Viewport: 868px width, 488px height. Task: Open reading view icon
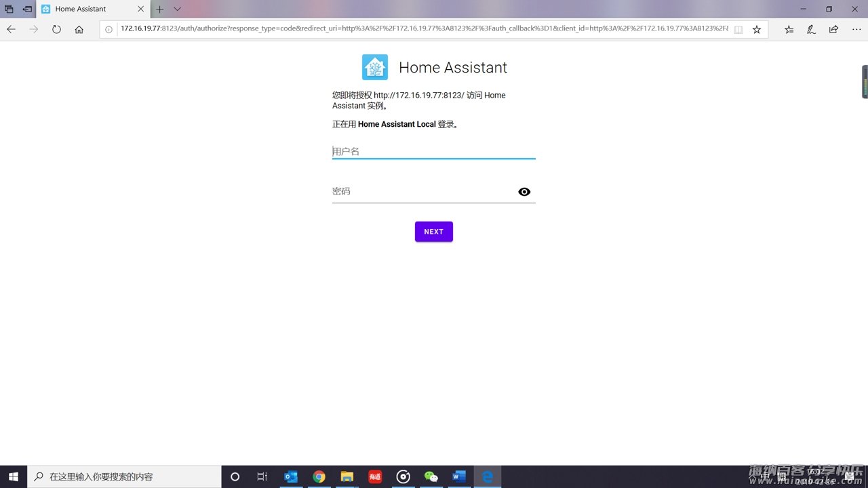coord(738,30)
